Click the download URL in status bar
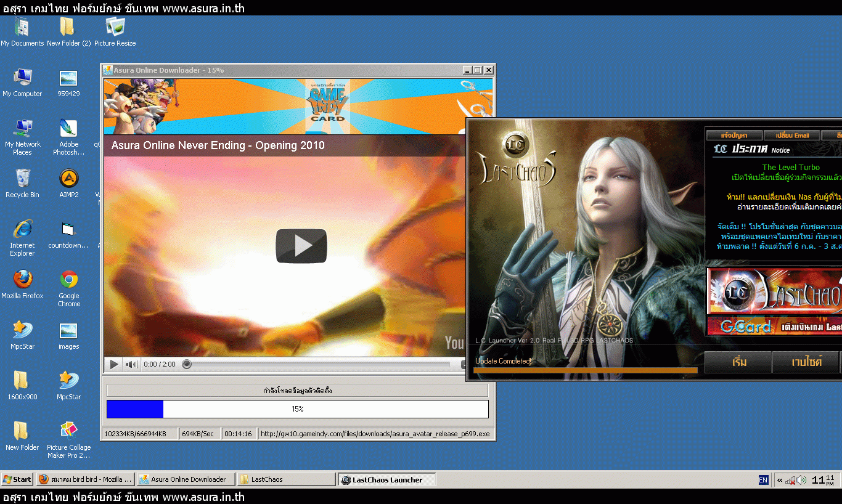Screen dimensions: 842x504 (375, 434)
